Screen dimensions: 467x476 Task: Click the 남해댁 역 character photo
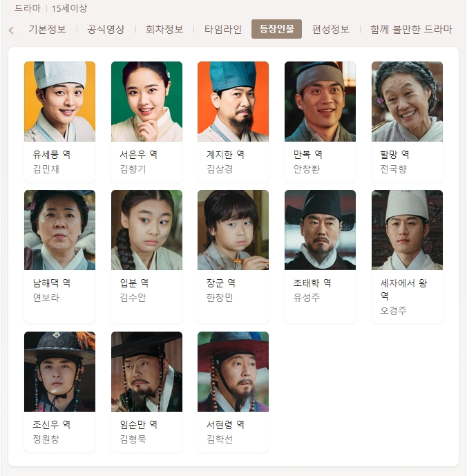pyautogui.click(x=60, y=230)
